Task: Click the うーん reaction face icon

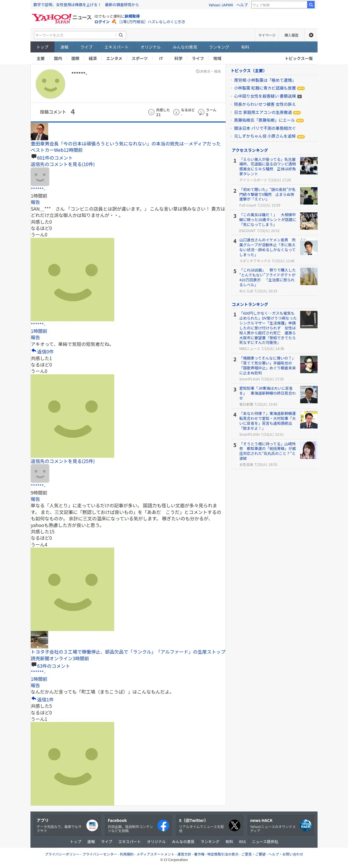Action: 201,112
